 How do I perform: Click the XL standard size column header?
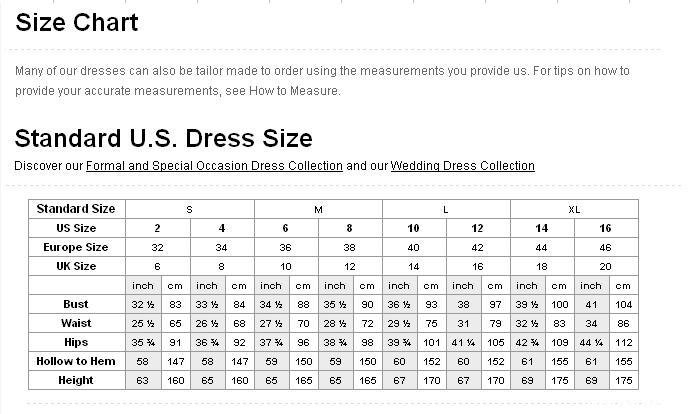click(x=574, y=209)
